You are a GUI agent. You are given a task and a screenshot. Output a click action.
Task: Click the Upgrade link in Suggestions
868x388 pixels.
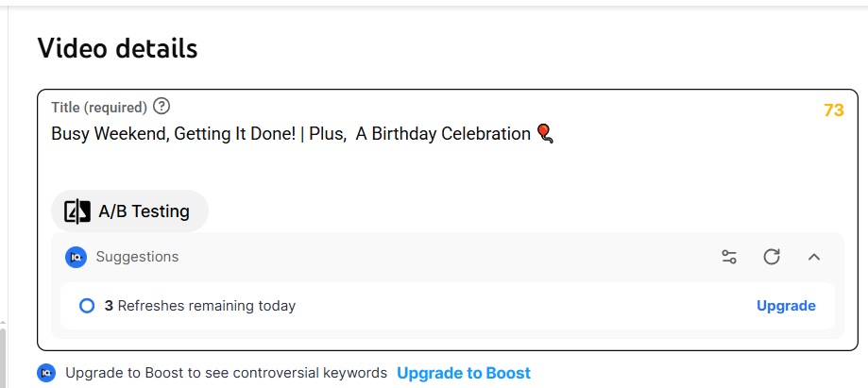coord(786,306)
